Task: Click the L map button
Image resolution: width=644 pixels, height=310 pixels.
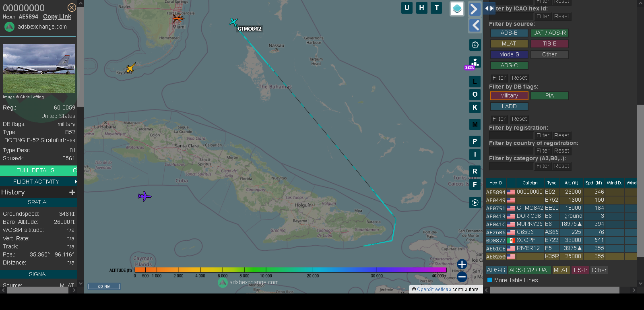Action: click(x=475, y=81)
